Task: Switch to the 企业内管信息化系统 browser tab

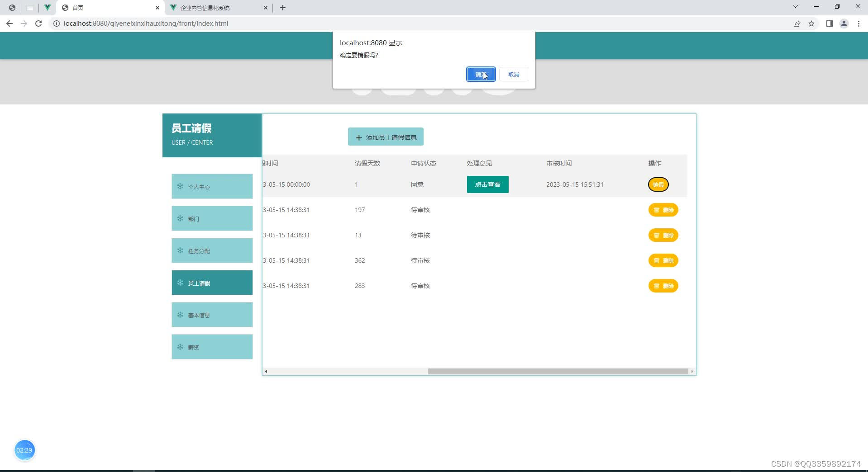Action: pos(219,8)
